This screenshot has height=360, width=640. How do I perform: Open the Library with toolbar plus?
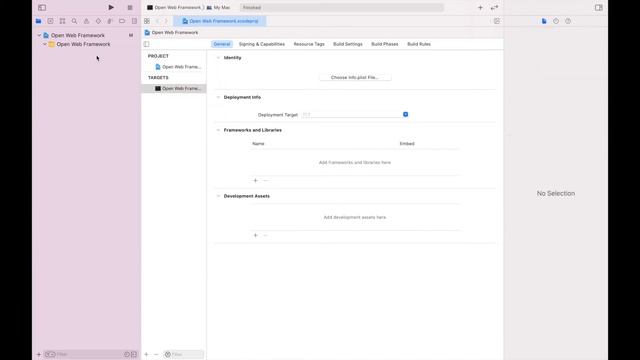coord(480,7)
